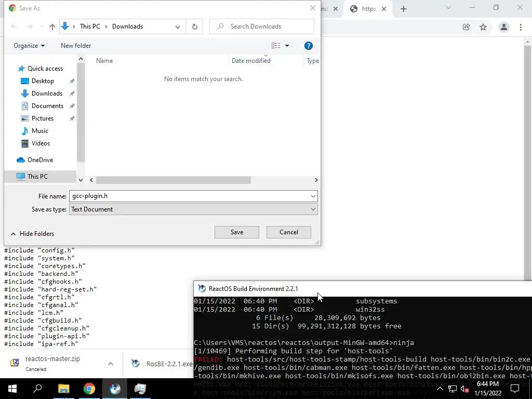
Task: Pin icon next to Desktop in sidebar
Action: [72, 81]
